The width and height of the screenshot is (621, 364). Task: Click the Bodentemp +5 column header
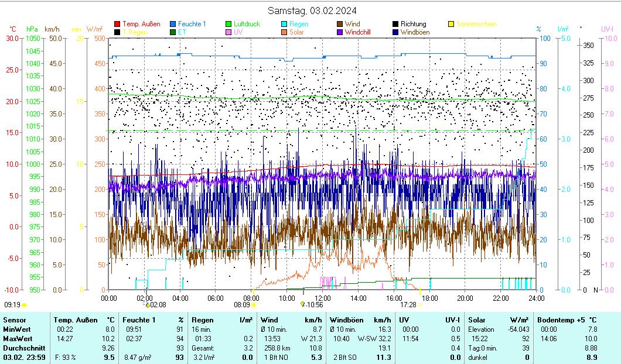pyautogui.click(x=561, y=320)
